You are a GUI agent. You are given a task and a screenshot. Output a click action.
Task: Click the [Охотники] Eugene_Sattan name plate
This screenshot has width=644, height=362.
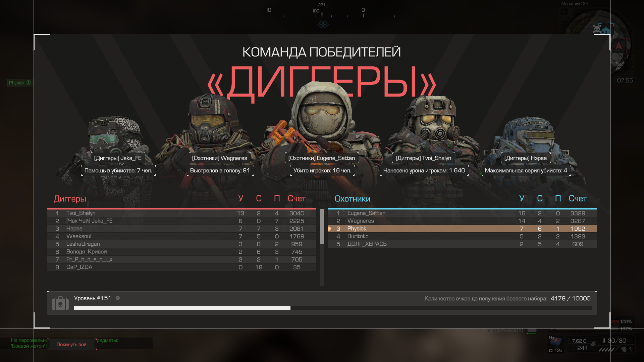click(x=322, y=158)
